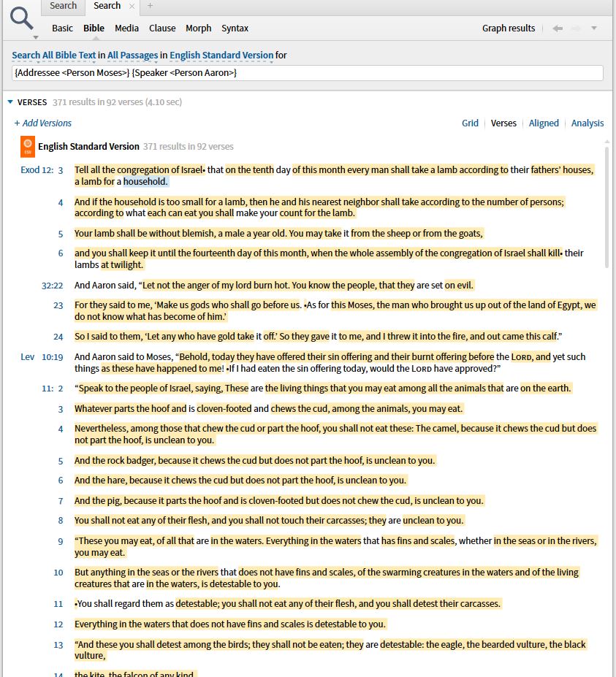Click 'Your lamb shall be without blemish' text
Screen dimensions: 616x677
278,234
